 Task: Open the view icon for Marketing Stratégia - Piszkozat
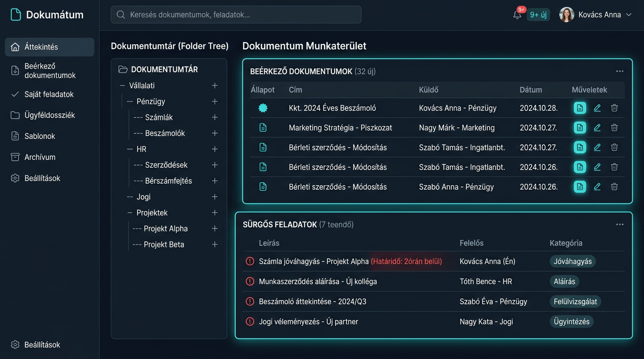point(580,128)
